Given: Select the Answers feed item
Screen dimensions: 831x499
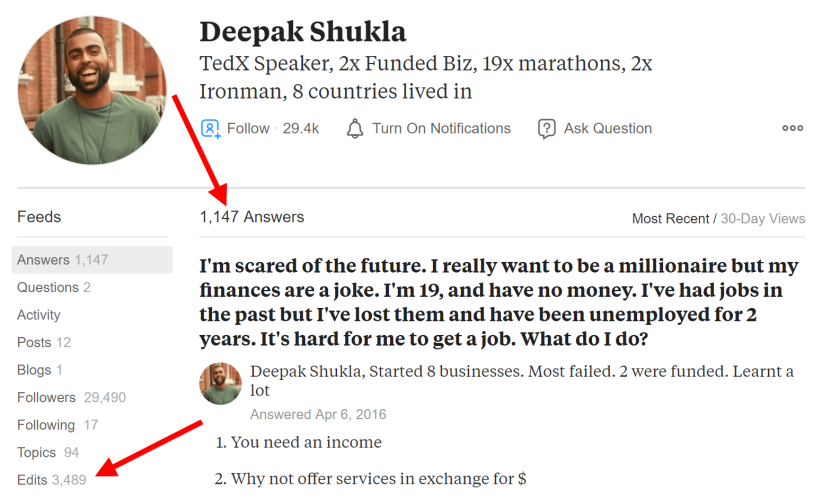Looking at the screenshot, I should pos(92,260).
